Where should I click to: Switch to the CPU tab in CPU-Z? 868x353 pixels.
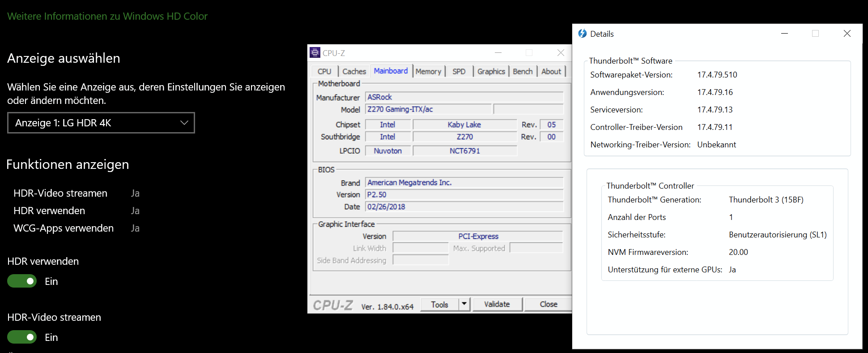[324, 72]
